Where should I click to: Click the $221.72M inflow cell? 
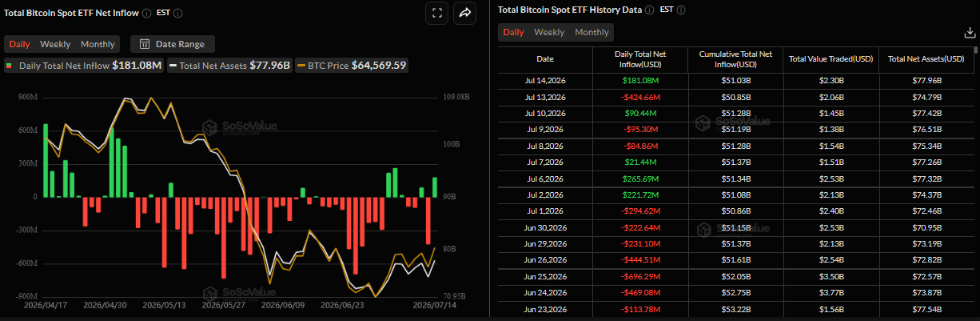point(639,195)
